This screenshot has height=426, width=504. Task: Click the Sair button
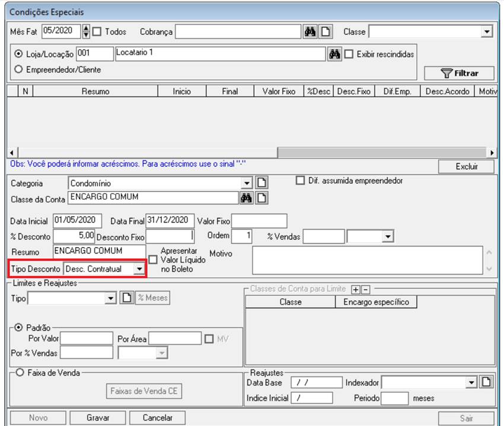[467, 418]
